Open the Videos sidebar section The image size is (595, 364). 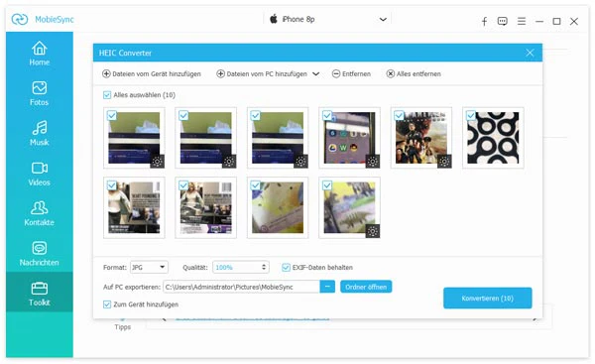click(x=39, y=174)
